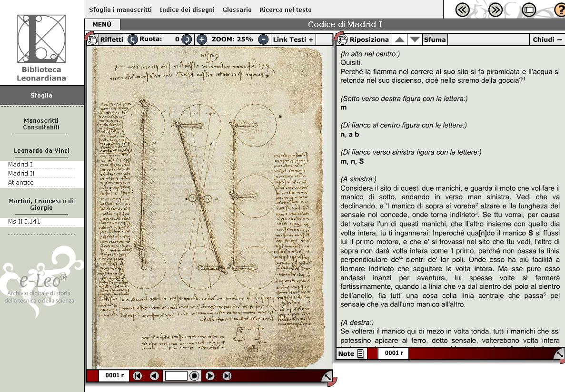
Task: Select the Madrid II manuscript link
Action: pos(18,174)
